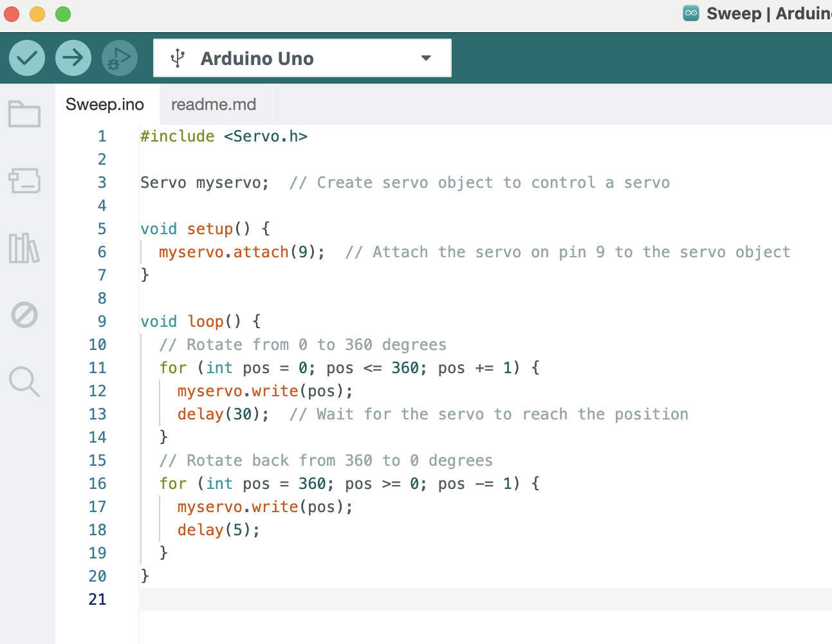Click 'myservo.write(pos);' on line 17
832x644 pixels.
pyautogui.click(x=265, y=507)
